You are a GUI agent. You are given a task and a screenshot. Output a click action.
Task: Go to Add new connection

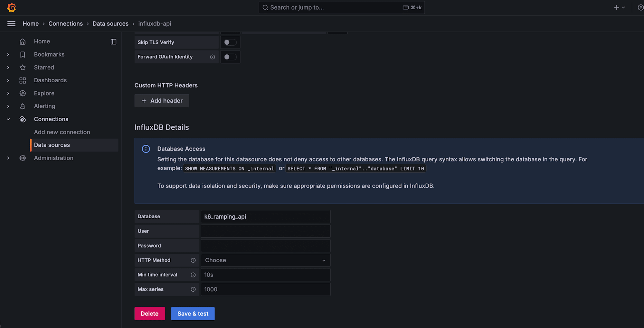pyautogui.click(x=62, y=132)
